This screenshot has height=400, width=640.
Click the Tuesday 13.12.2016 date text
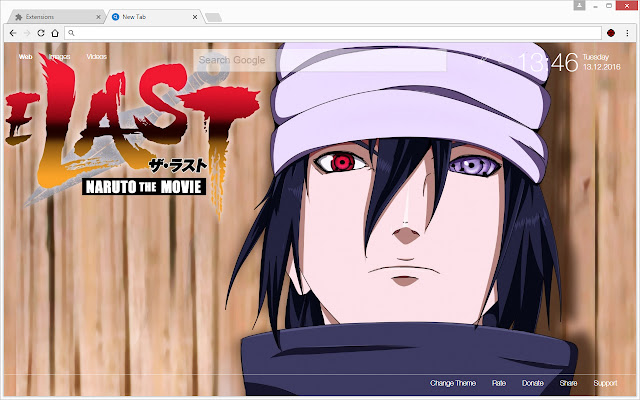click(601, 62)
